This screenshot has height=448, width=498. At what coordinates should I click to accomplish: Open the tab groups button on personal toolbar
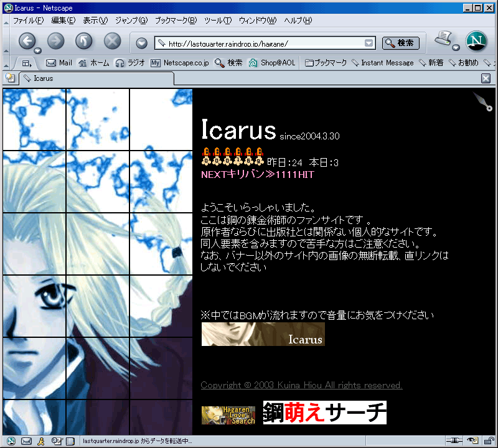pyautogui.click(x=27, y=63)
